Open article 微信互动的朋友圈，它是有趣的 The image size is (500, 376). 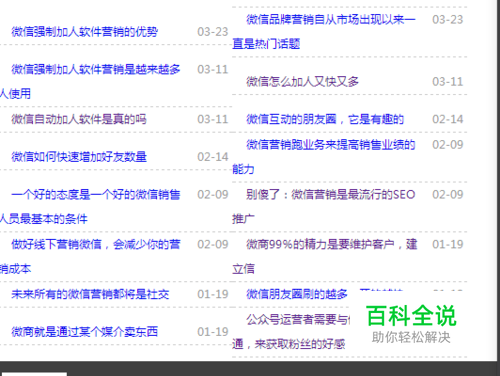click(325, 119)
